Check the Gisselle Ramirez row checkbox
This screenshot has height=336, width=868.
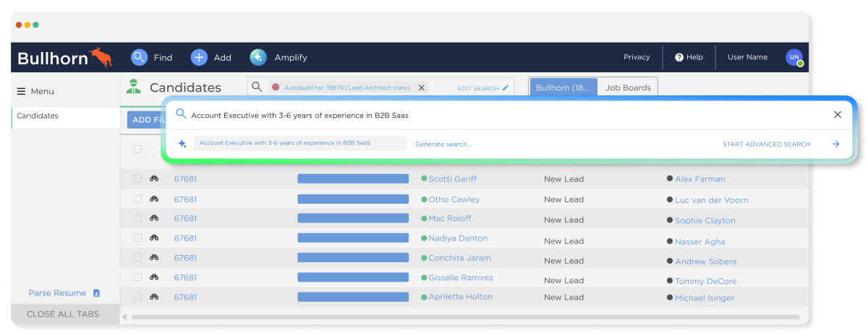137,277
